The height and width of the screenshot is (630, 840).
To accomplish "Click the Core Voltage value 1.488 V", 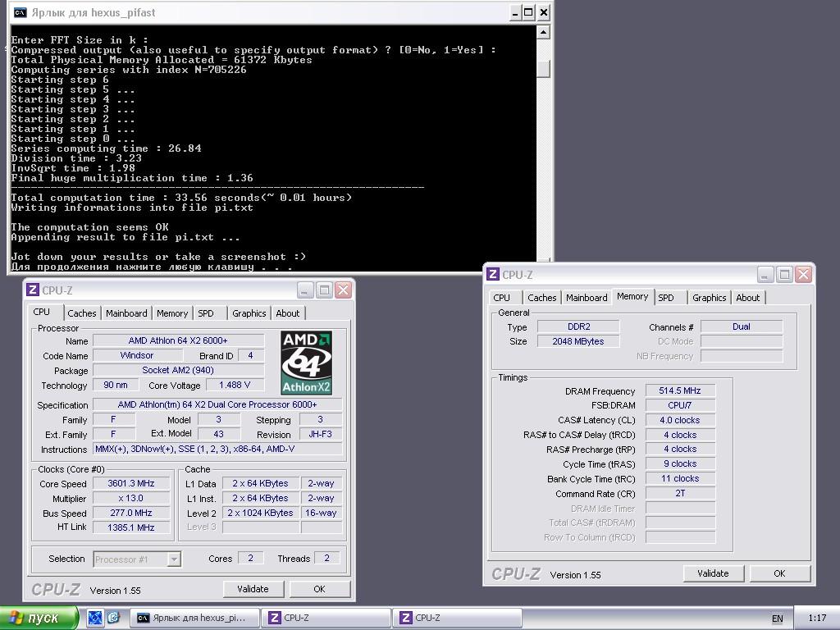I will [x=235, y=386].
